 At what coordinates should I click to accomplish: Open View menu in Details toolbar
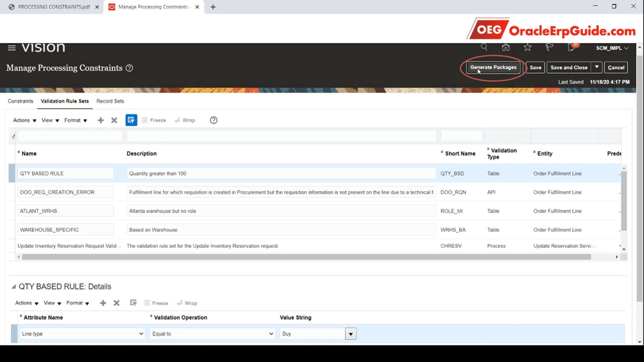click(x=53, y=303)
